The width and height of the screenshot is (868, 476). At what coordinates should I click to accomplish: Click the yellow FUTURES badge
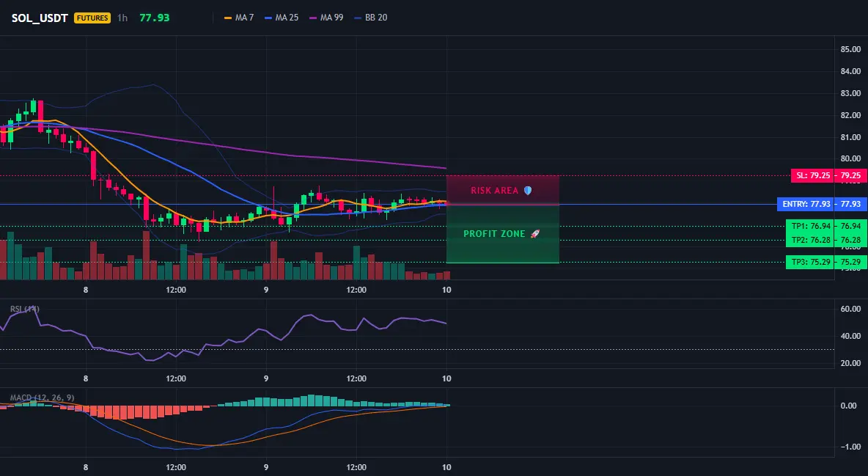92,18
